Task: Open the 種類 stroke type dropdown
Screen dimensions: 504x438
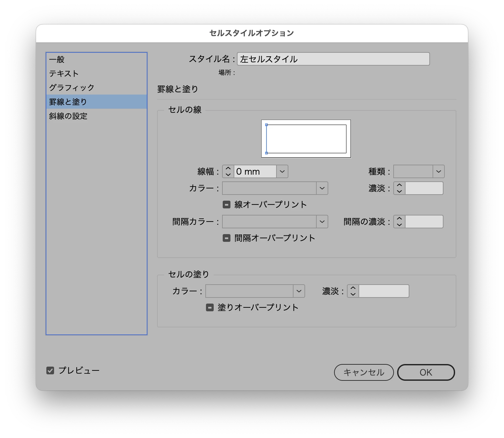Action: tap(419, 171)
